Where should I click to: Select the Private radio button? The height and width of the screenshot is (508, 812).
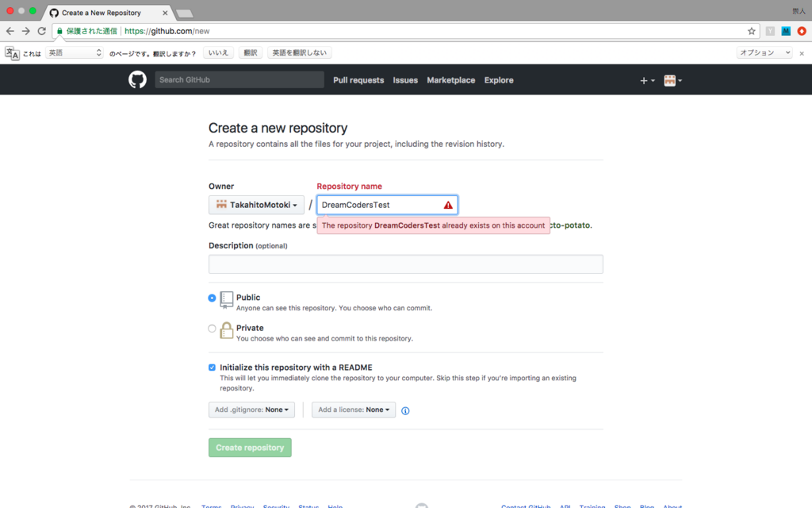(212, 329)
